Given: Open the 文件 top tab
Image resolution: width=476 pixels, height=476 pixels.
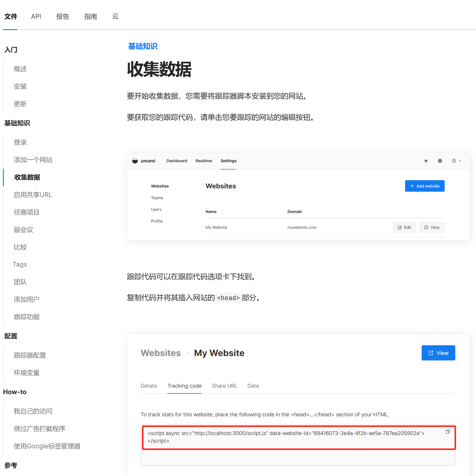Looking at the screenshot, I should coord(11,16).
